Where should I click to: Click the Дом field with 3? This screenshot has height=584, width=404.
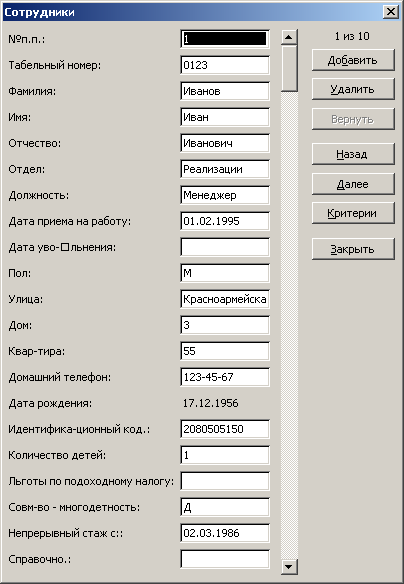(225, 325)
